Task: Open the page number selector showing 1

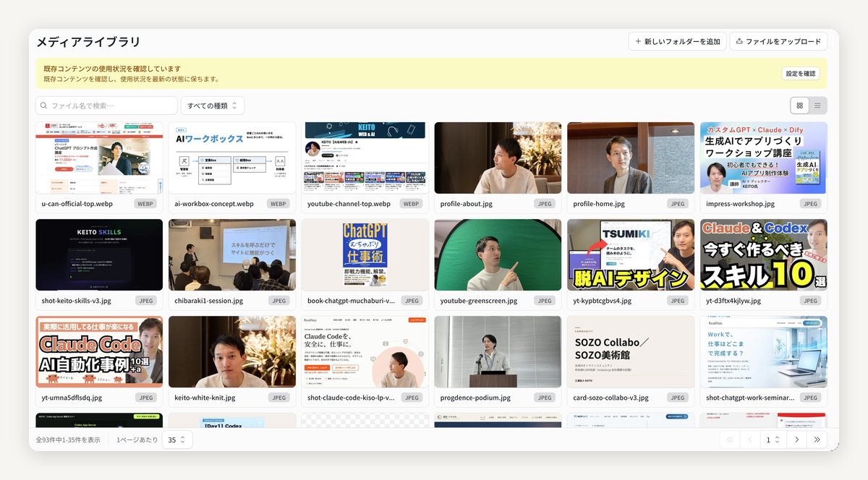Action: click(773, 440)
